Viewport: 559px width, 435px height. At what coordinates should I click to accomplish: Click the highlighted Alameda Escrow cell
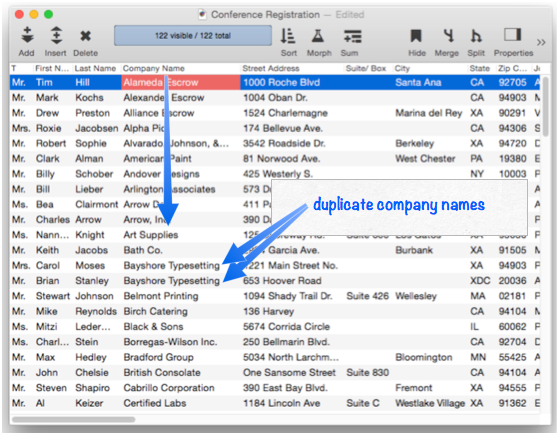[181, 82]
